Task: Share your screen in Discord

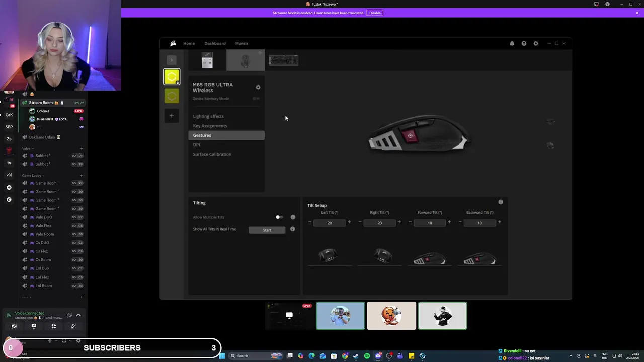Action: click(34, 326)
